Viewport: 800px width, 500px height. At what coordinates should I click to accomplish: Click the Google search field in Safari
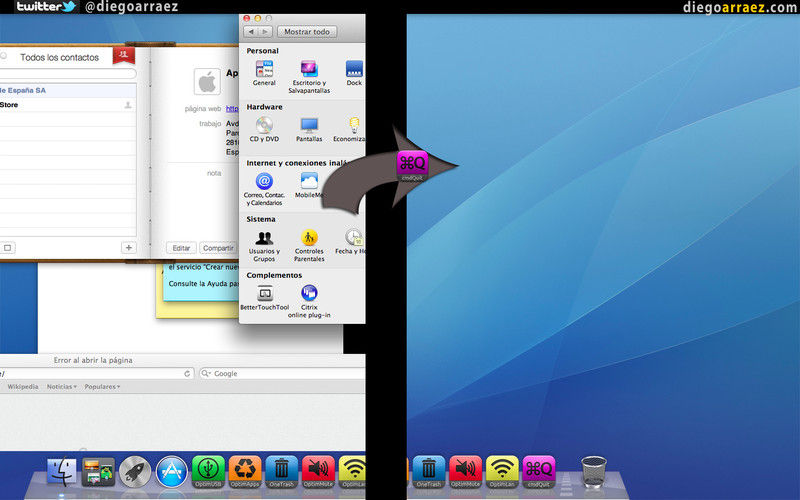point(282,373)
